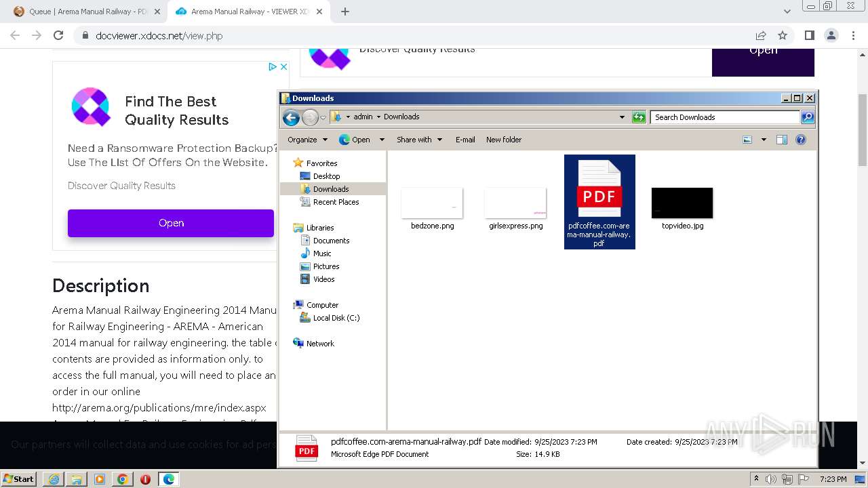This screenshot has height=488, width=868.
Task: Expand the address bar history dropdown
Action: point(622,117)
